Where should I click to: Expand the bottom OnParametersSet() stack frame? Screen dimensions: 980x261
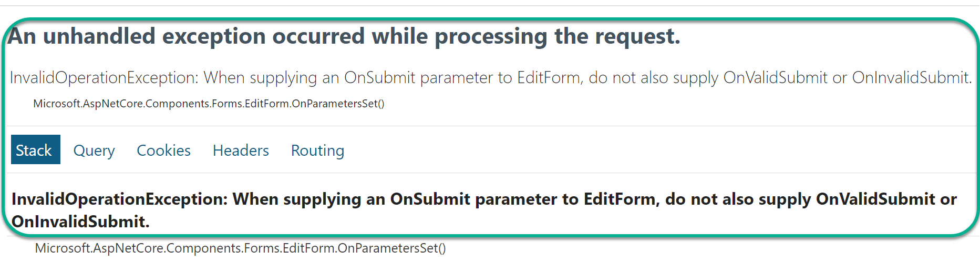coord(240,248)
